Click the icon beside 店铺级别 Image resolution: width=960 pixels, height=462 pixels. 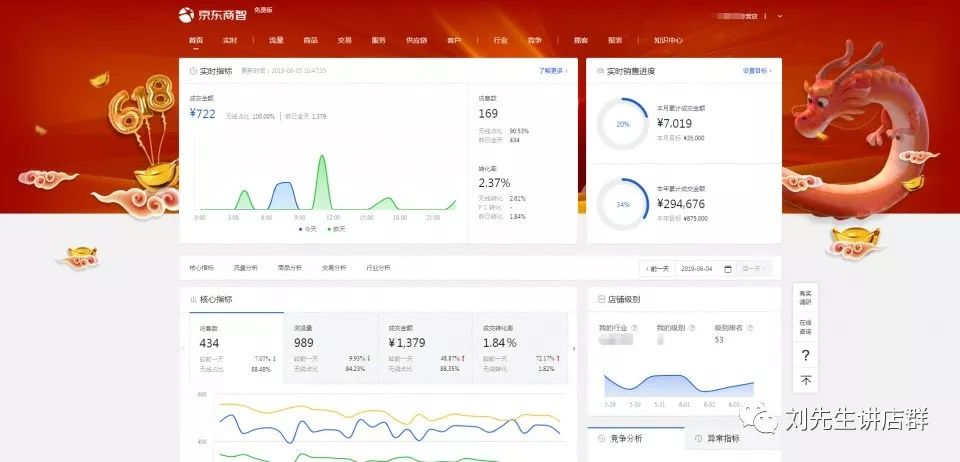tap(601, 300)
